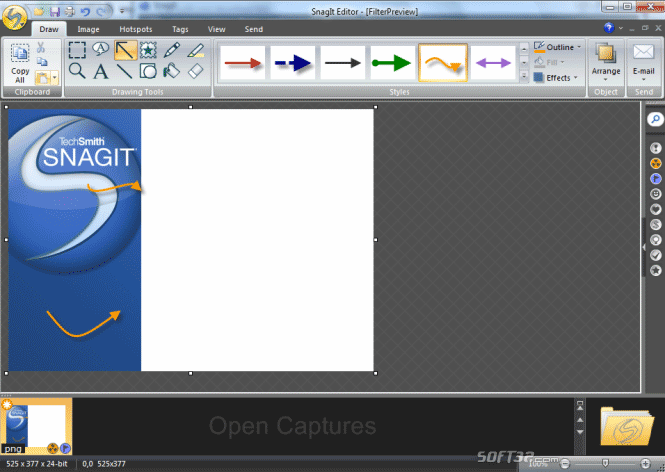The image size is (665, 472).
Task: Click the Open folder quick access icon
Action: (x=39, y=11)
